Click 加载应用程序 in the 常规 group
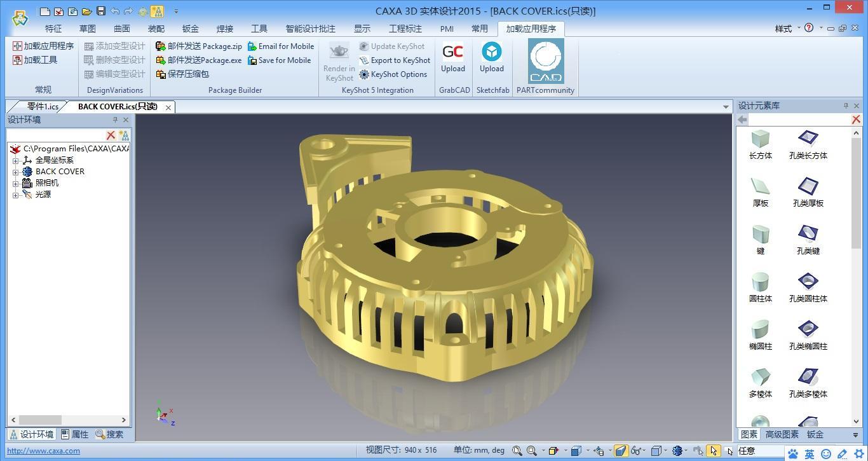This screenshot has width=868, height=461. tap(43, 46)
